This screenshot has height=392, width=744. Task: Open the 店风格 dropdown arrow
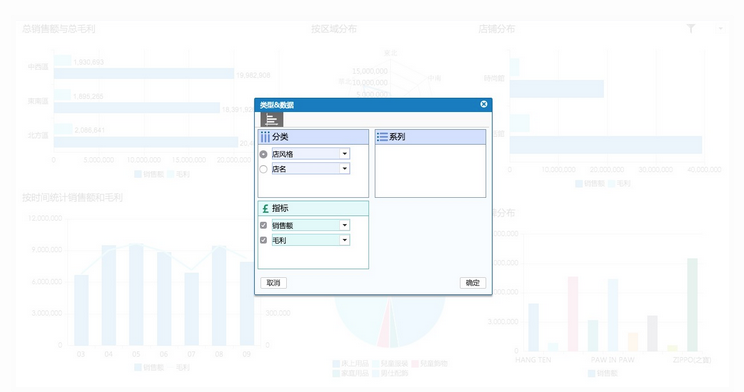pyautogui.click(x=344, y=154)
